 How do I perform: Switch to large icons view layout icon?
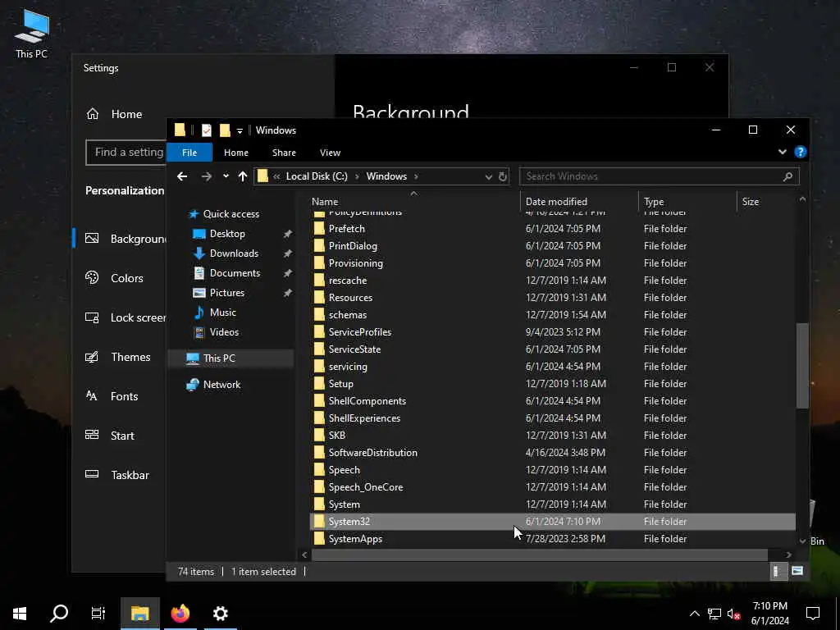(797, 571)
